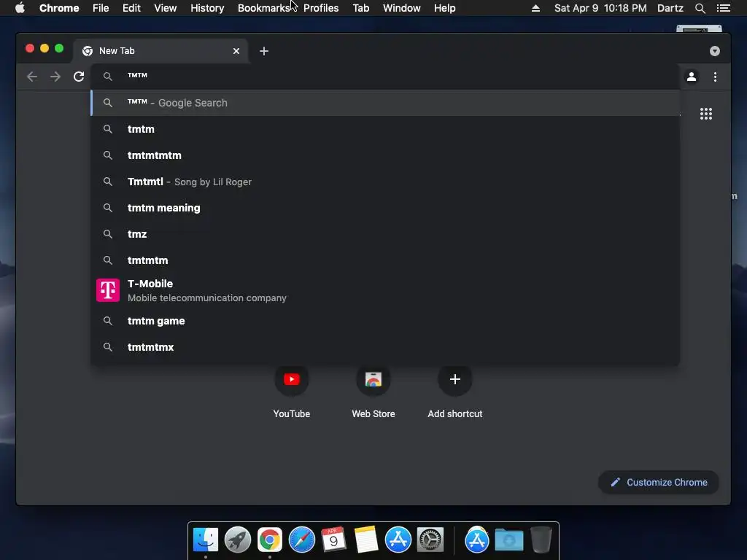Open the Tab menu
Viewport: 747px width, 560px height.
(x=361, y=8)
